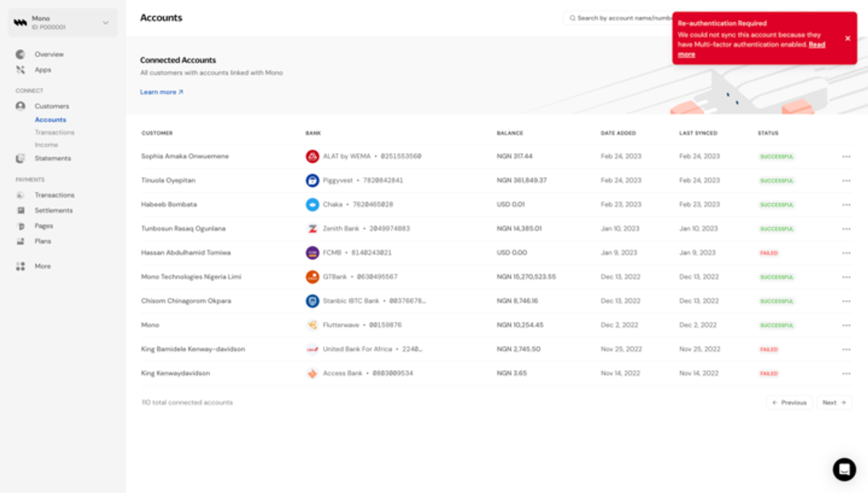Click the Settlements sidebar icon
The width and height of the screenshot is (868, 493).
(x=20, y=210)
